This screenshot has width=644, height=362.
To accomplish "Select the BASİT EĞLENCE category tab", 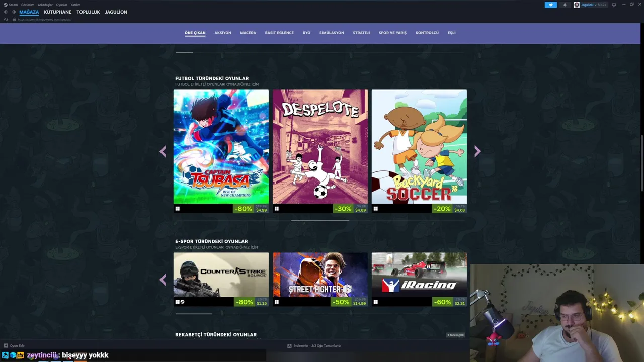I will click(279, 33).
